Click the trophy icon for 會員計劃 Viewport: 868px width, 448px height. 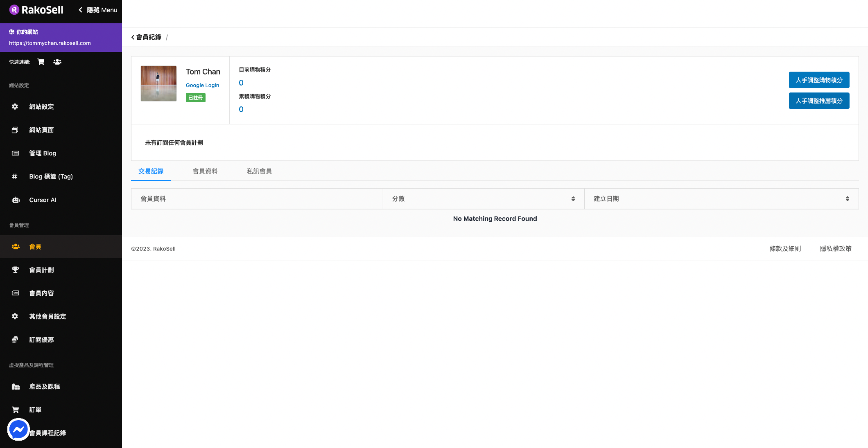tap(16, 270)
